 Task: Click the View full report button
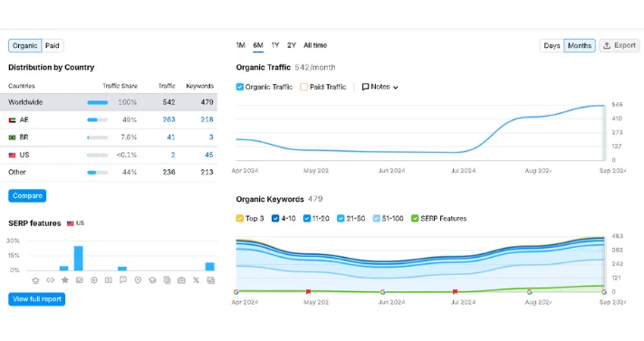click(x=36, y=299)
